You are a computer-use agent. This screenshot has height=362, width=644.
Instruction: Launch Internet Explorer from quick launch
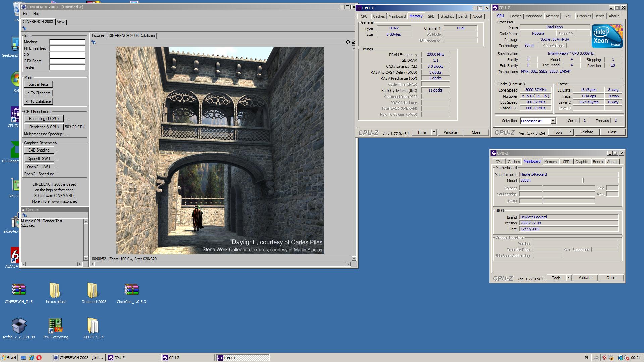coord(31,358)
